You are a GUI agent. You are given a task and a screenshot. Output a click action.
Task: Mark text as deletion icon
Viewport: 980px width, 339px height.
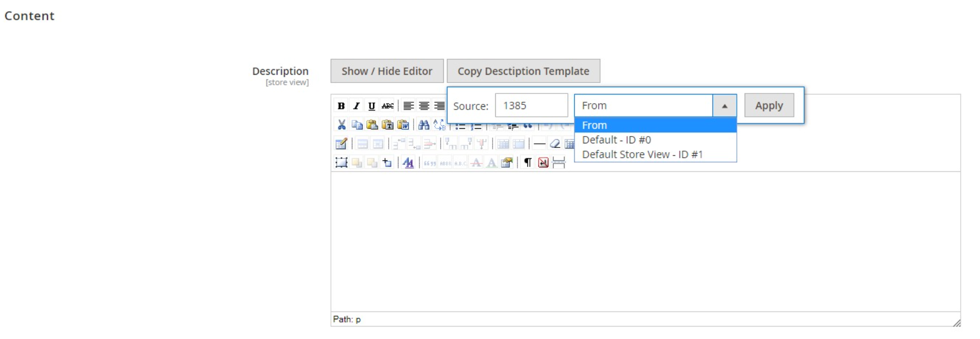[476, 162]
